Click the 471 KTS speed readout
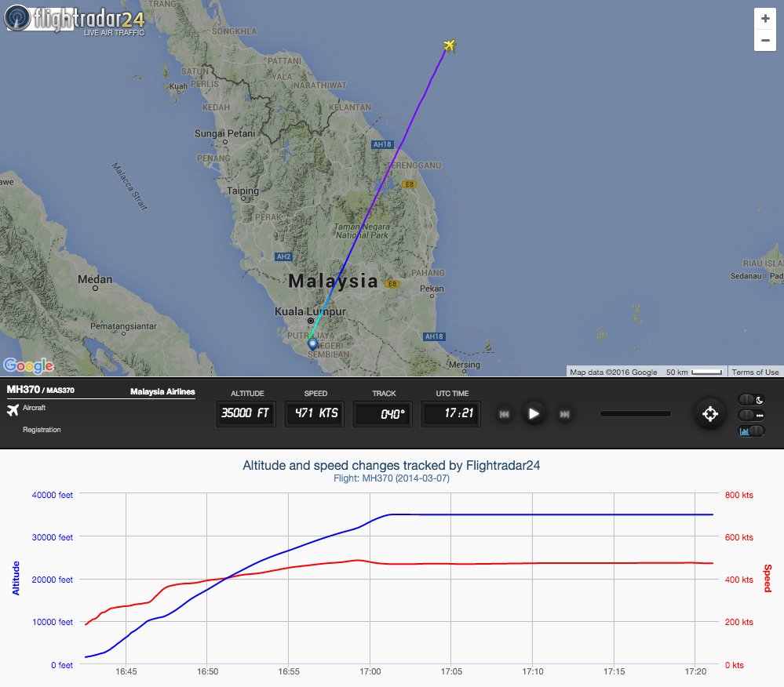 coord(316,413)
